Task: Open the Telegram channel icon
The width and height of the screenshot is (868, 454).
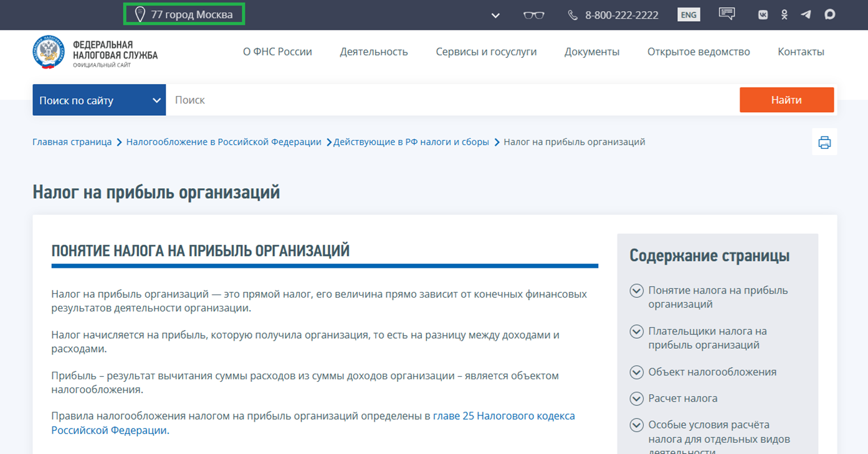Action: coord(806,14)
